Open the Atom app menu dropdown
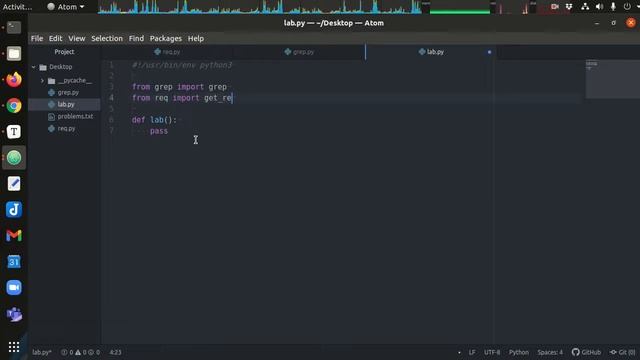This screenshot has width=640, height=360. point(66,7)
